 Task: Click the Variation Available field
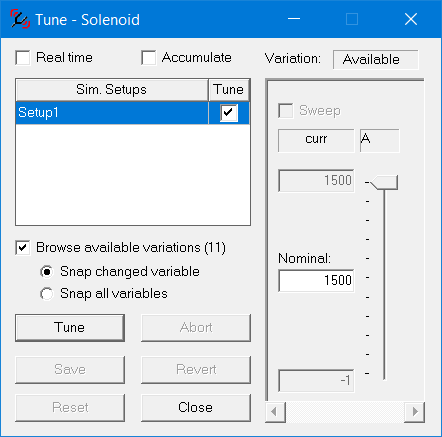point(376,60)
